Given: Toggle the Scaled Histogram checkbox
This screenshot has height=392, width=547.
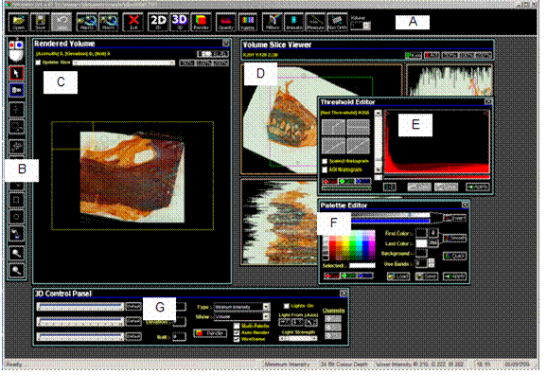Looking at the screenshot, I should [x=325, y=161].
